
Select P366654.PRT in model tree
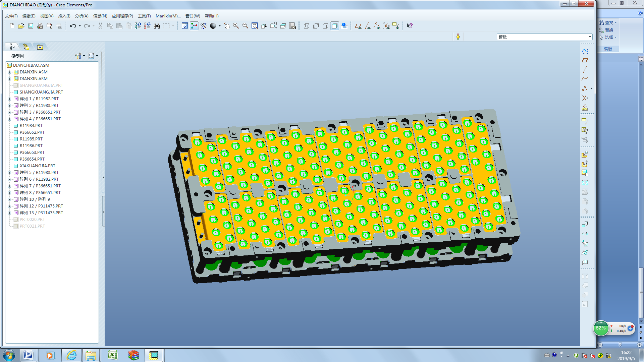pos(32,159)
